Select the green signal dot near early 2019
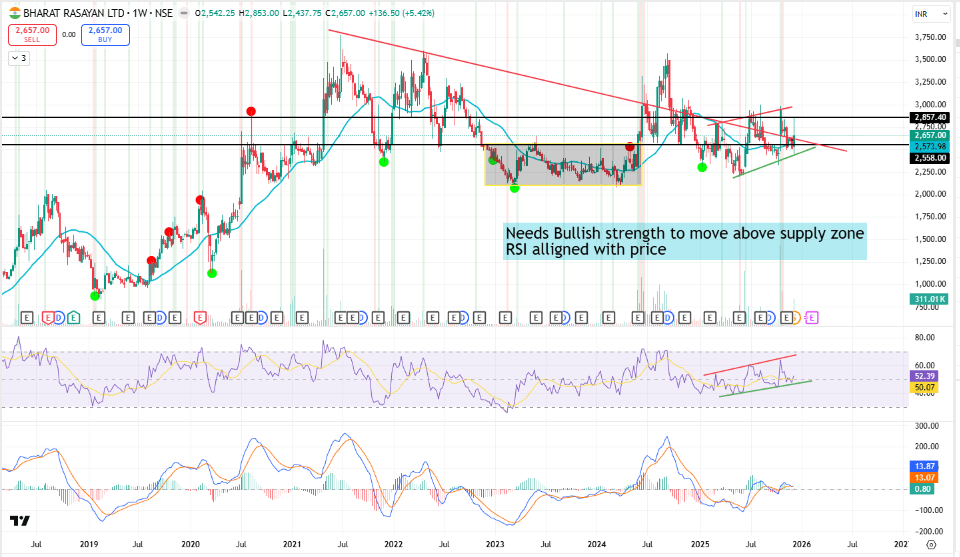 point(94,296)
